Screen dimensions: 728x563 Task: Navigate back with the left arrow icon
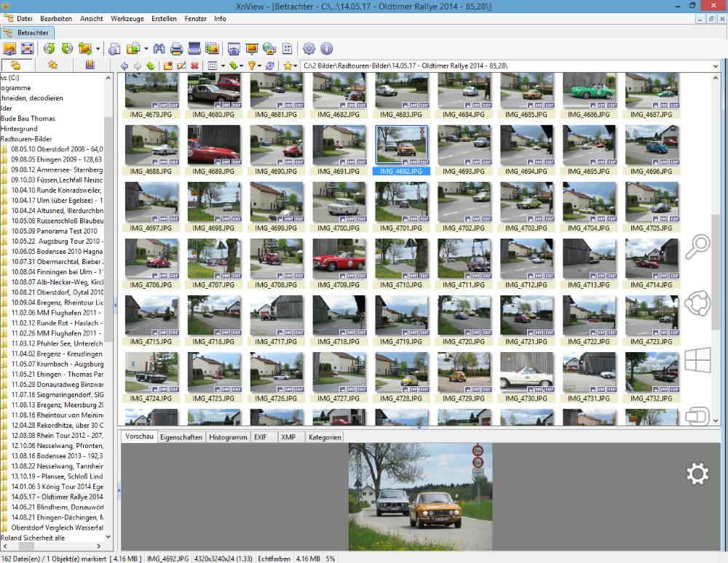point(124,65)
